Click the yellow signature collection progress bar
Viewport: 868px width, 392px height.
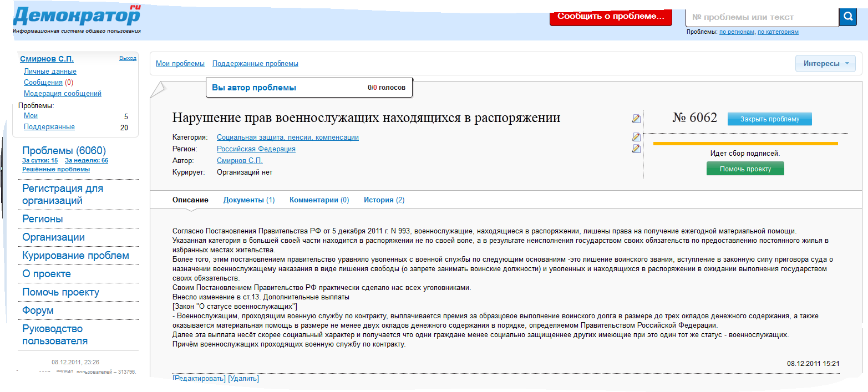[x=745, y=144]
